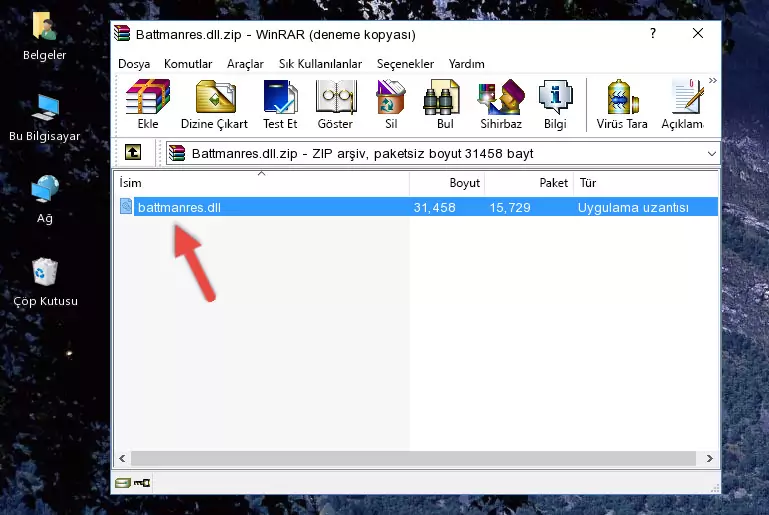This screenshot has height=515, width=769.
Task: Select Bu Bilgisayar desktop icon
Action: point(44,118)
